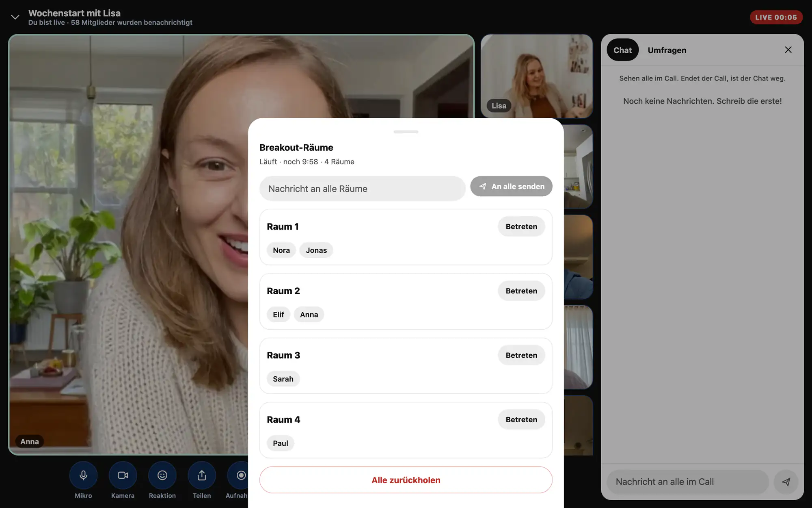Viewport: 812px width, 508px height.
Task: Mute the microphone with Mikro button
Action: tap(83, 475)
